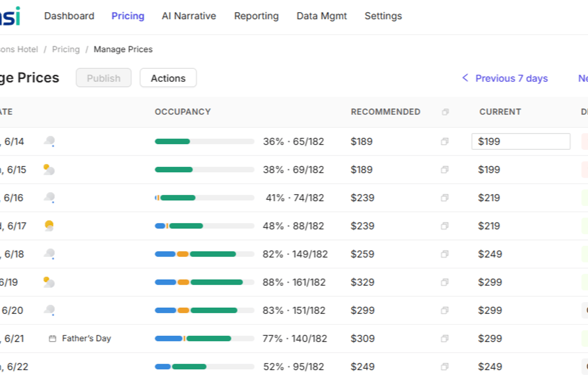Click the 48% · 88/182 occupancy value
The width and height of the screenshot is (588, 379).
[x=293, y=226]
